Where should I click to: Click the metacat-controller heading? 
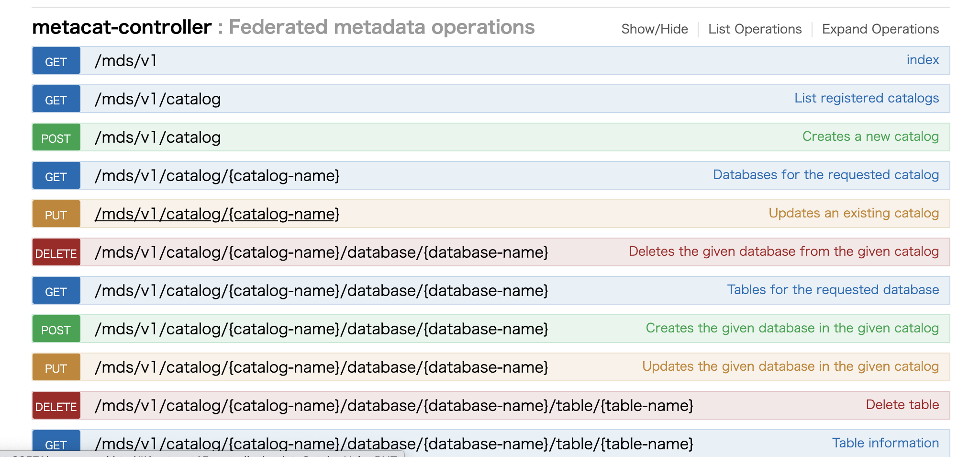122,27
